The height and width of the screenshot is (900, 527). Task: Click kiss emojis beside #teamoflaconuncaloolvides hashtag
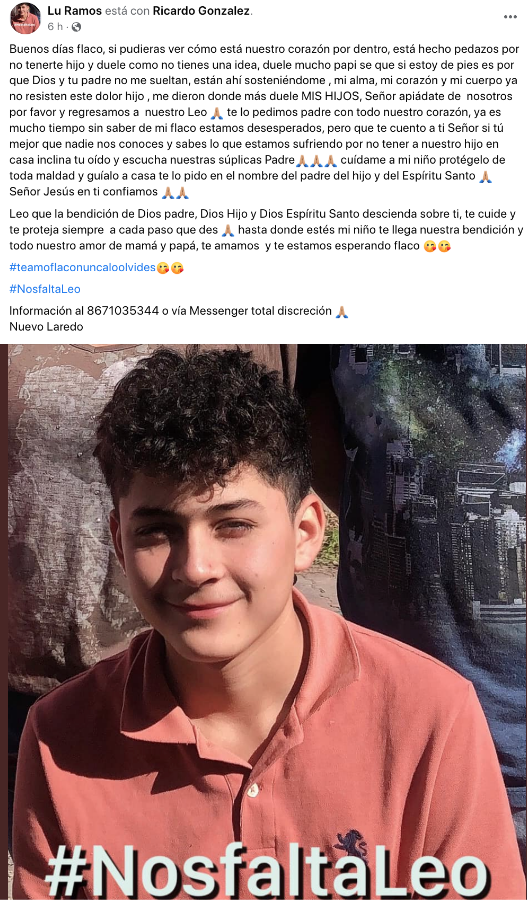170,267
